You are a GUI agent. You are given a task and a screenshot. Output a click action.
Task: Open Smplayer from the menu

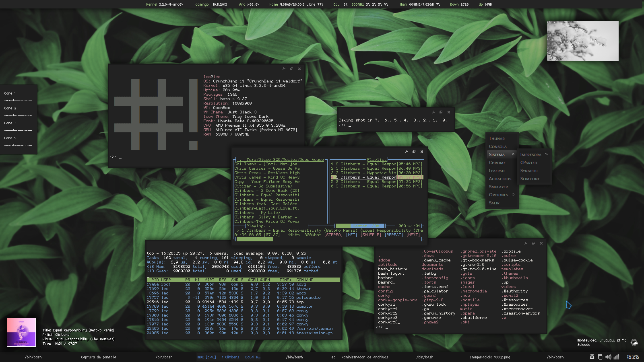tap(498, 187)
